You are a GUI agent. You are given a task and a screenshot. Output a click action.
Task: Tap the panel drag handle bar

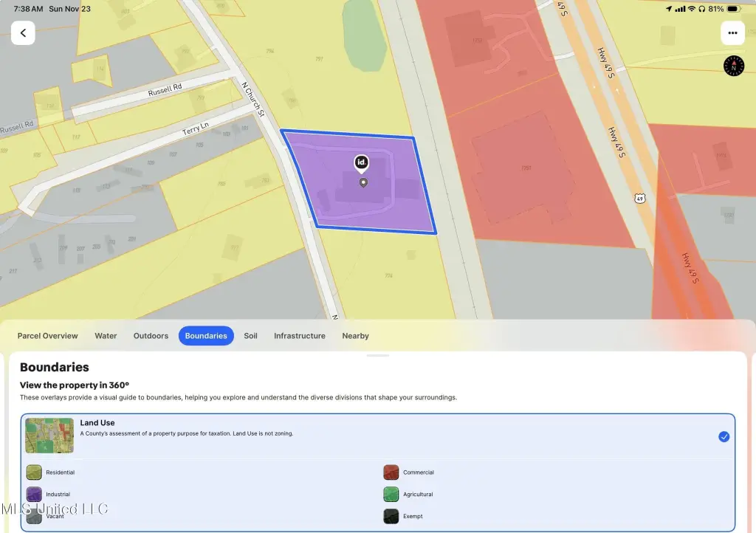click(x=377, y=356)
